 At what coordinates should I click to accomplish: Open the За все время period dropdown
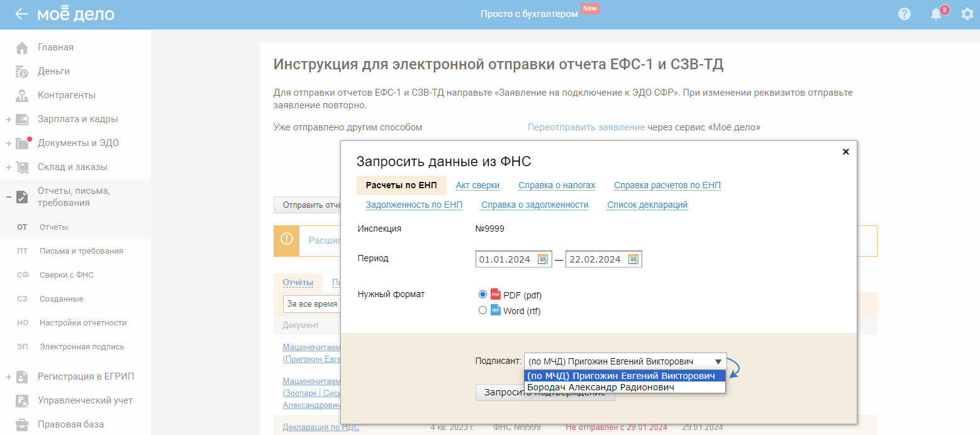coord(311,304)
